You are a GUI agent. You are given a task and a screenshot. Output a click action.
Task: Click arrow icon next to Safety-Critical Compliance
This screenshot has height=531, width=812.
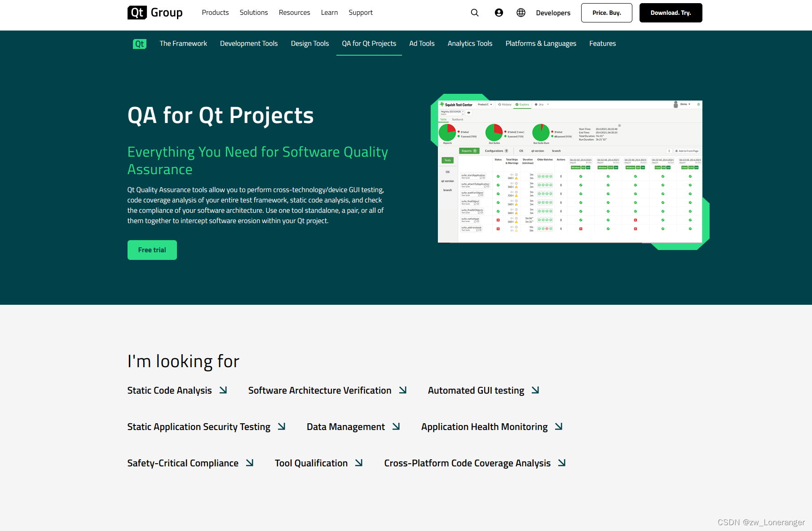pos(250,463)
